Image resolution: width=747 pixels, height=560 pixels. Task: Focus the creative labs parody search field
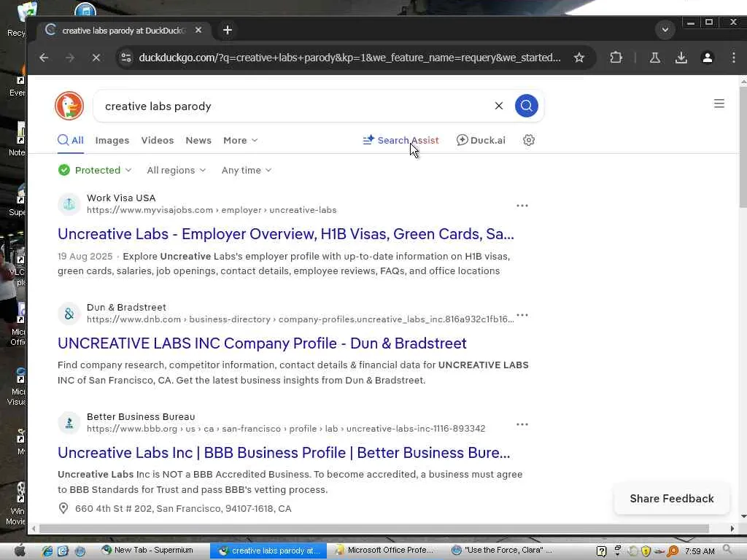click(295, 106)
